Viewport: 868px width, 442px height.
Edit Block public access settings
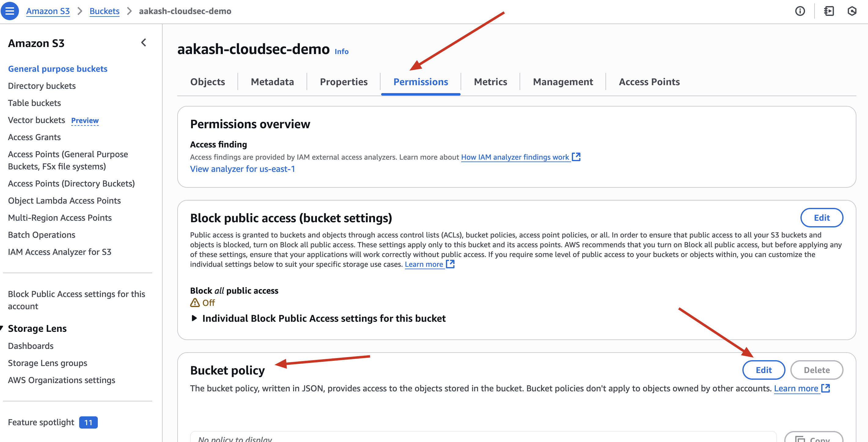(822, 218)
